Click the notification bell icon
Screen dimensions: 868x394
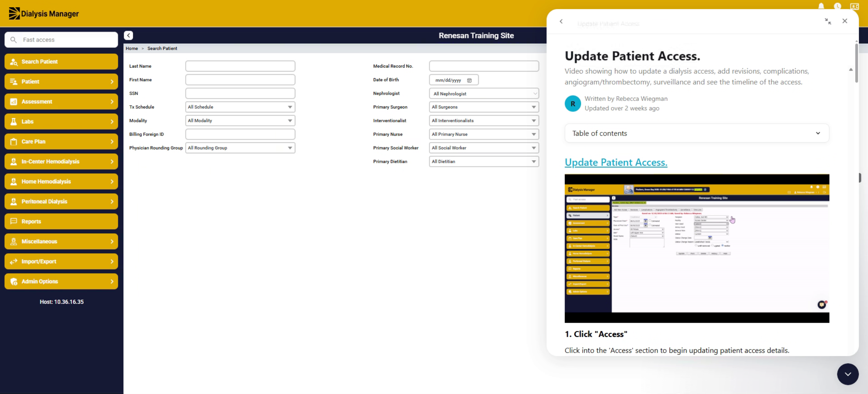(x=821, y=6)
